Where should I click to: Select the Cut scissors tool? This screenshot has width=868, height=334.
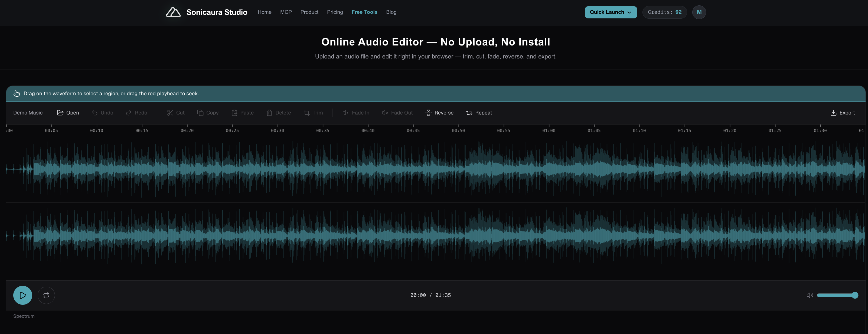pos(175,113)
